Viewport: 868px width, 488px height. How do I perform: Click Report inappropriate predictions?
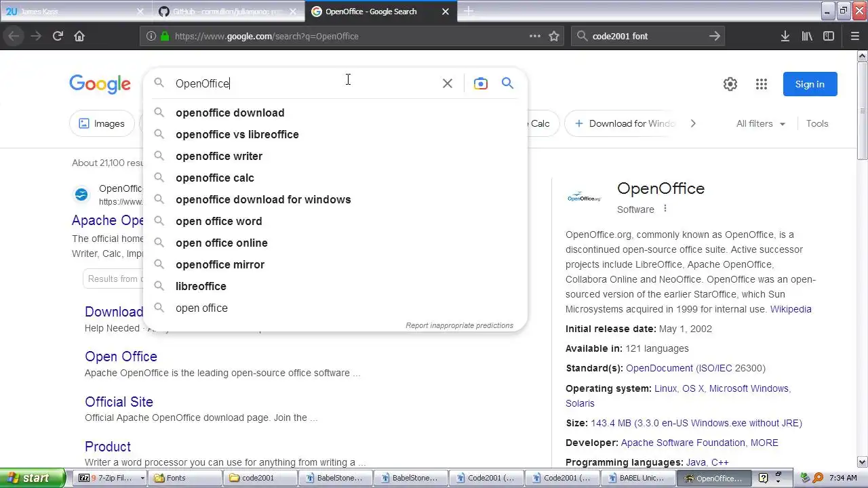[459, 325]
